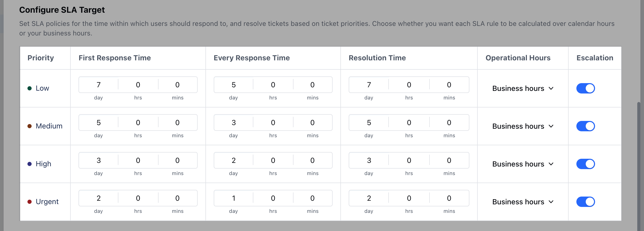This screenshot has width=644, height=231.
Task: Turn off escalation for High priority
Action: point(585,164)
